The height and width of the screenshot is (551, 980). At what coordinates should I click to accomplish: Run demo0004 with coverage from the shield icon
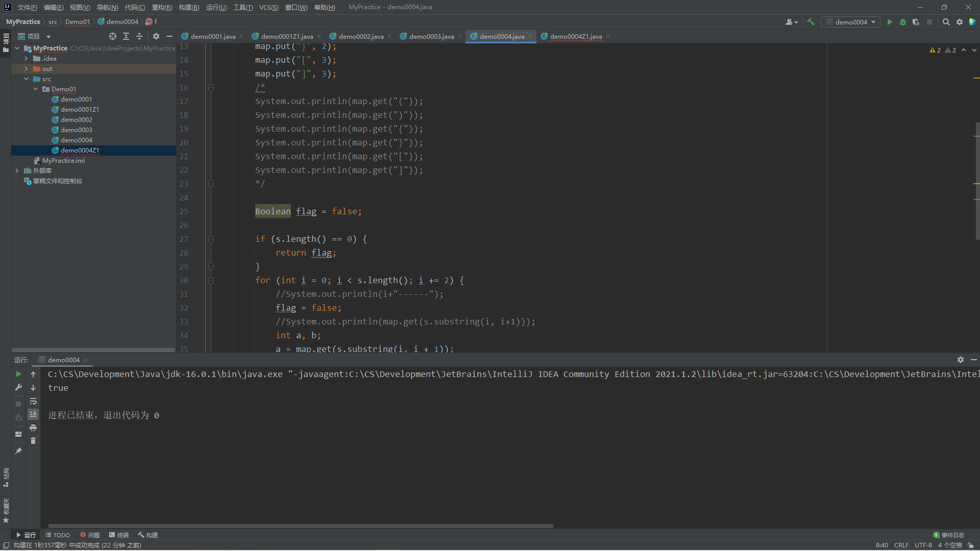pyautogui.click(x=916, y=22)
